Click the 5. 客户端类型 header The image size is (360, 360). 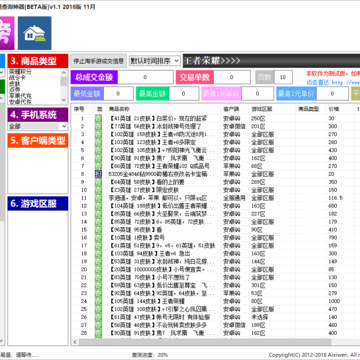[x=38, y=140]
